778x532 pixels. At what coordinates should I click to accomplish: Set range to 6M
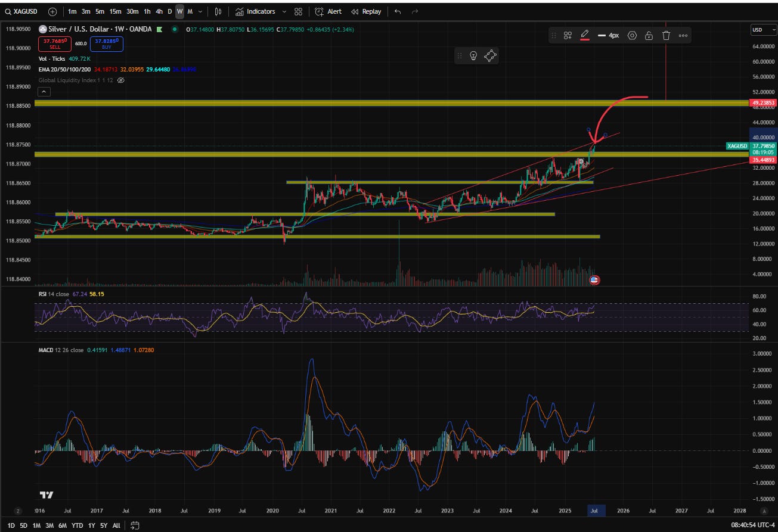click(x=63, y=525)
